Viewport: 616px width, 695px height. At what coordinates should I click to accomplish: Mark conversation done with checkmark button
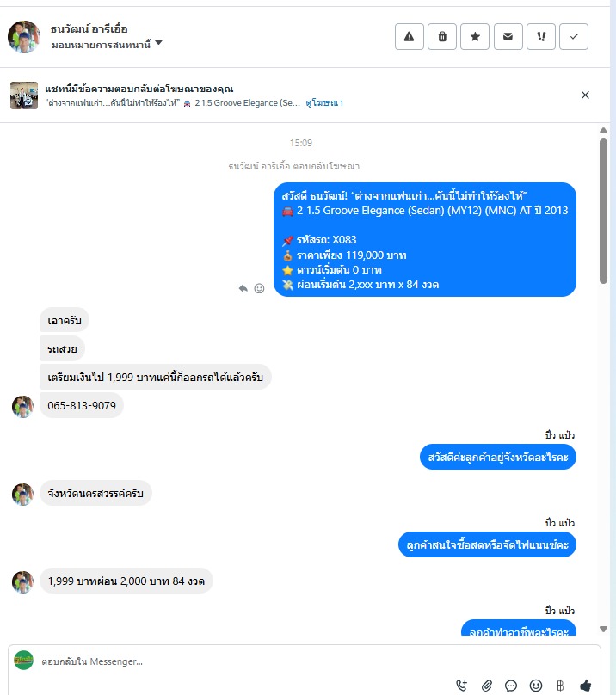coord(574,36)
